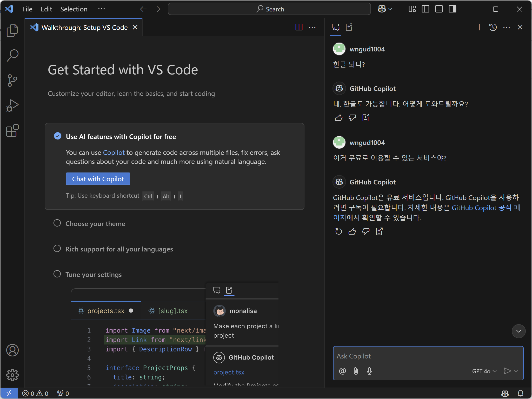Select Rich support for all your languages step
The height and width of the screenshot is (399, 532).
click(x=119, y=249)
